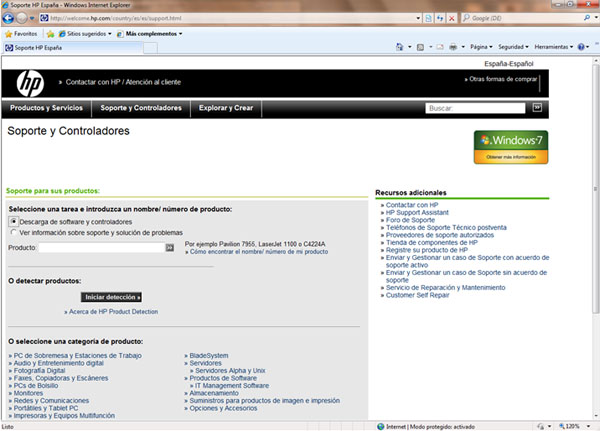This screenshot has width=600, height=431.
Task: Open Foro de Soporte link
Action: click(x=410, y=220)
